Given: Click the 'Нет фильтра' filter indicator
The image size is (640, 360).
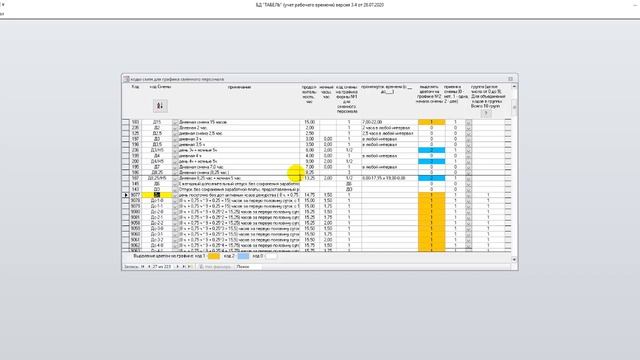Looking at the screenshot, I should pos(215,267).
